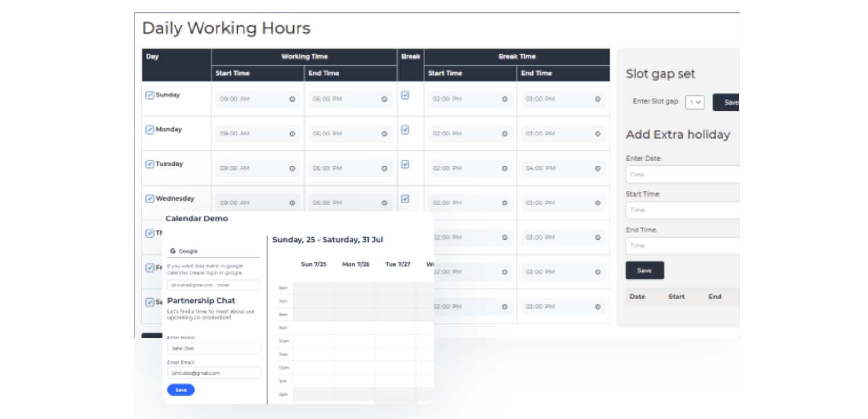Click the 'Partnership Chat' heading
Viewport: 868px width, 419px height.
[x=201, y=301]
